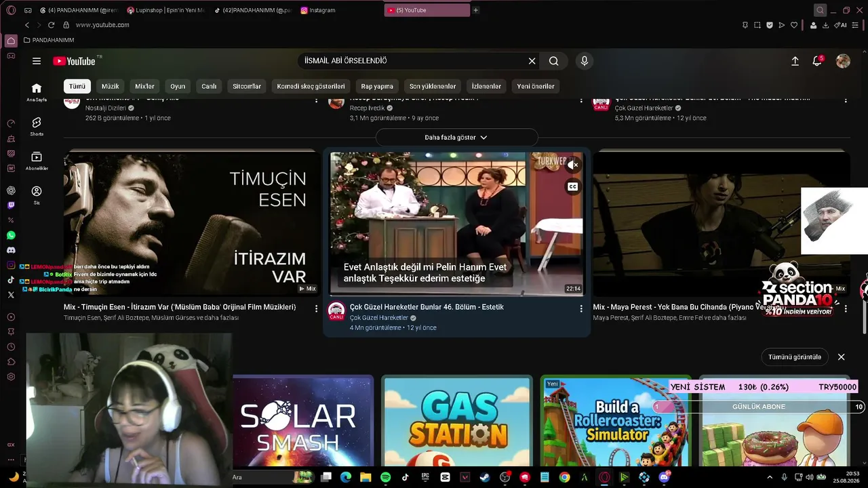The height and width of the screenshot is (488, 868).
Task: Open options for Çok Güzel Hareketler 46. Bölüm
Action: click(581, 308)
